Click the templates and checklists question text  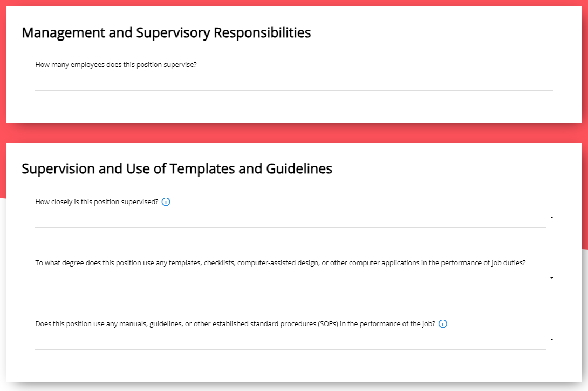click(x=281, y=263)
